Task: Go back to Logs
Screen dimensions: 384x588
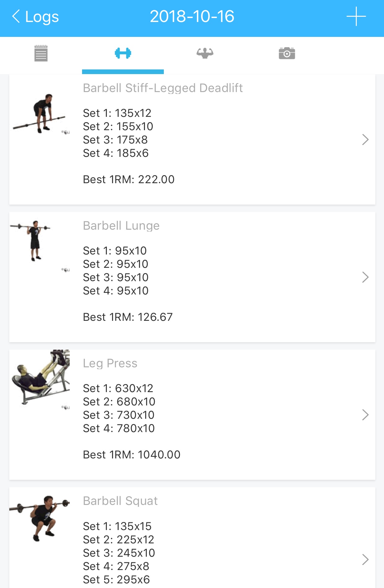Action: click(41, 16)
